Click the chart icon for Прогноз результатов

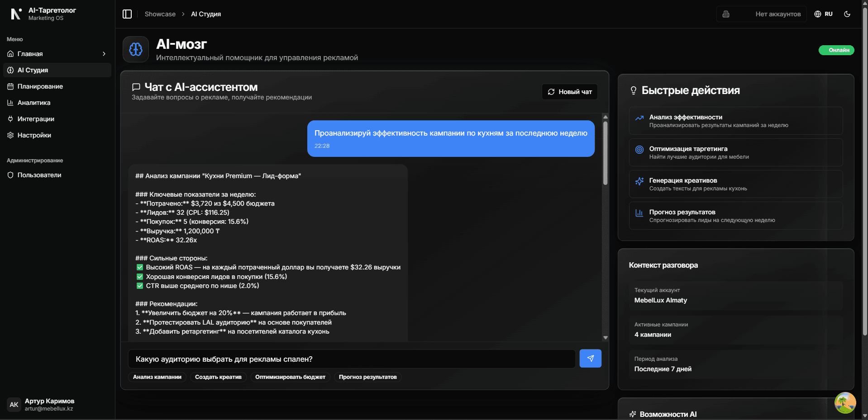639,212
